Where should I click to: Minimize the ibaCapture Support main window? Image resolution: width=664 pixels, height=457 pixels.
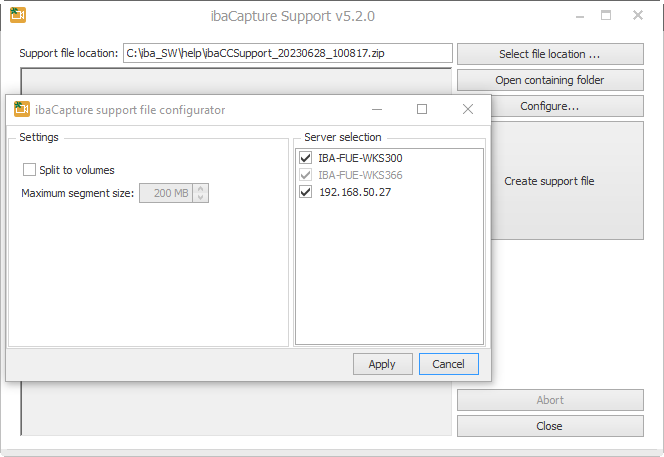(x=580, y=16)
